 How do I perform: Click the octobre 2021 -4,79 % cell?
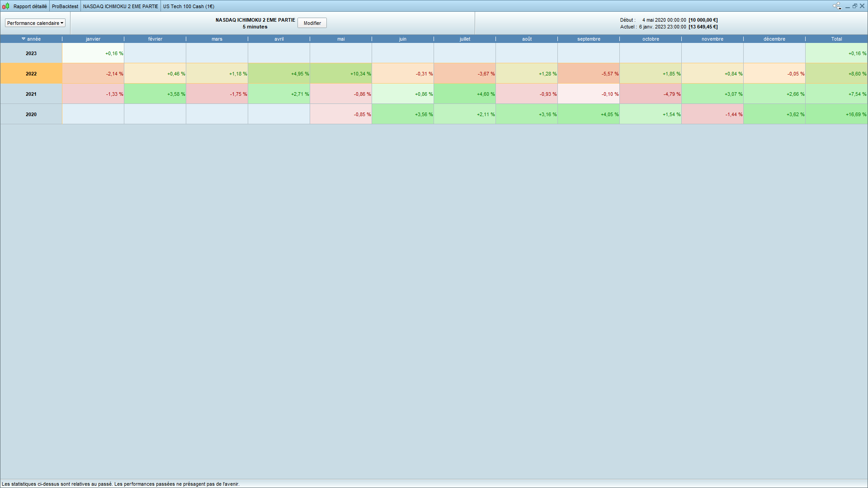point(651,94)
